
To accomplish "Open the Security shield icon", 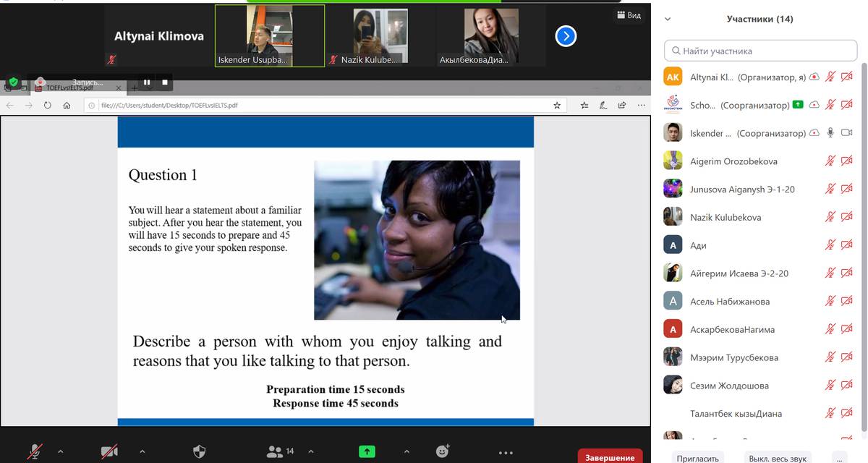I will 200,451.
